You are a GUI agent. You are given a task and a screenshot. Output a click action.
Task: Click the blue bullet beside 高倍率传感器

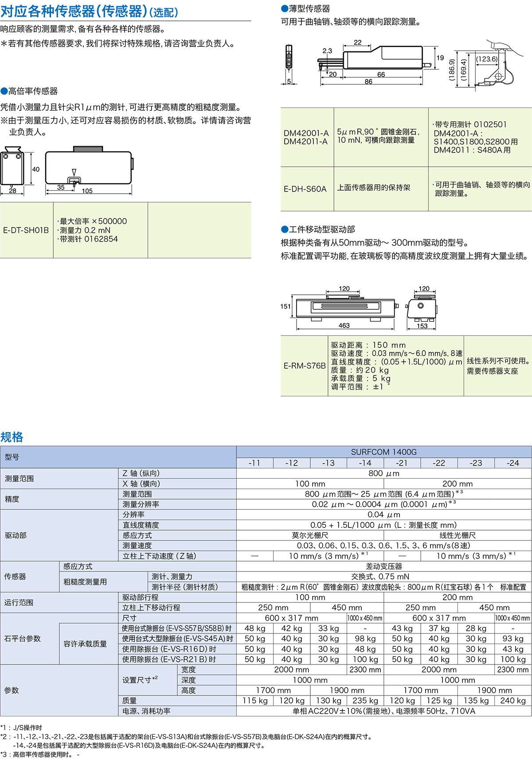click(4, 91)
